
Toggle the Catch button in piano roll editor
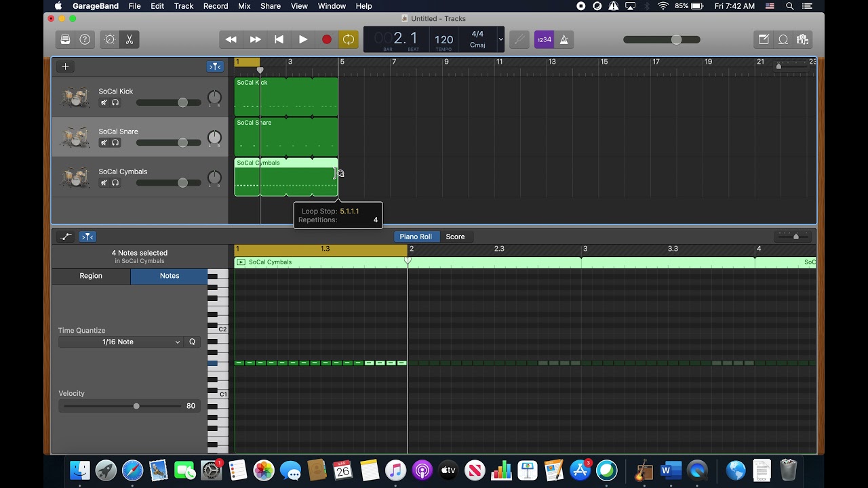tap(87, 237)
